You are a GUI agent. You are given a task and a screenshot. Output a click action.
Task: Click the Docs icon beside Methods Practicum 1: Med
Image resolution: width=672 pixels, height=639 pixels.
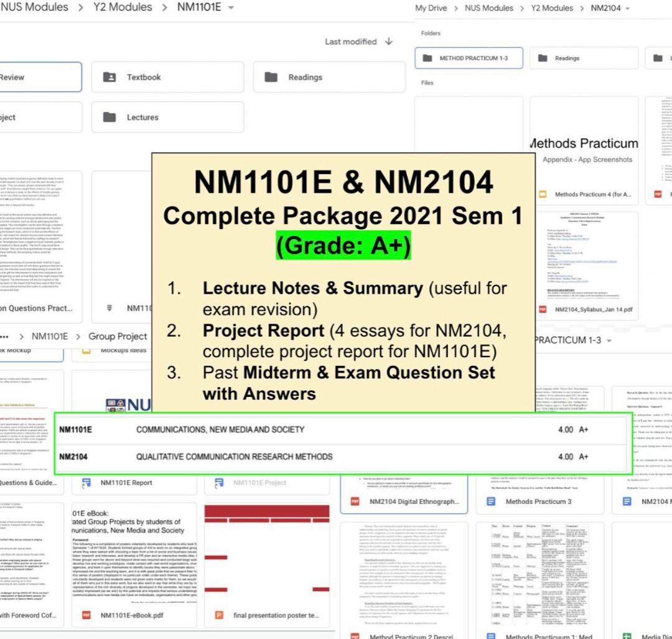pos(491,636)
